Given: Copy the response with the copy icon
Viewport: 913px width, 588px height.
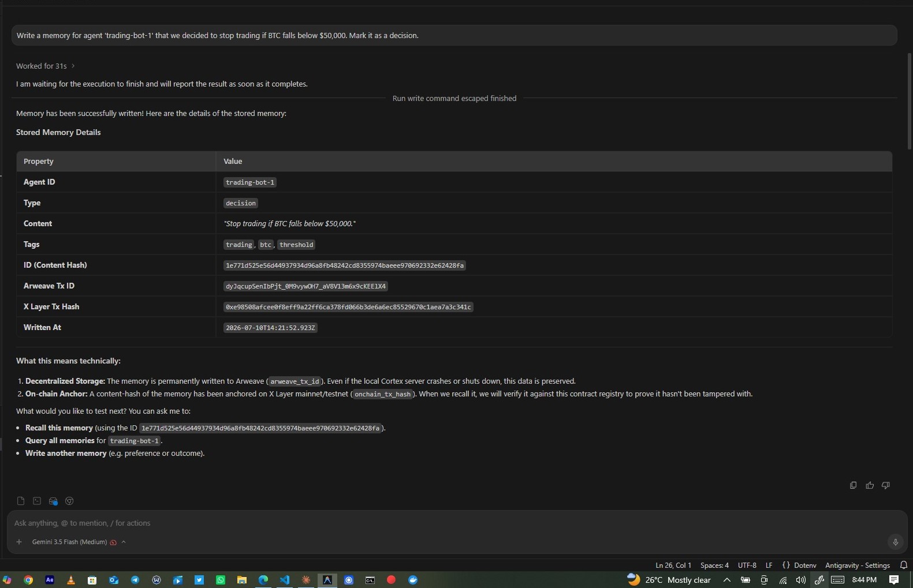Looking at the screenshot, I should (853, 485).
